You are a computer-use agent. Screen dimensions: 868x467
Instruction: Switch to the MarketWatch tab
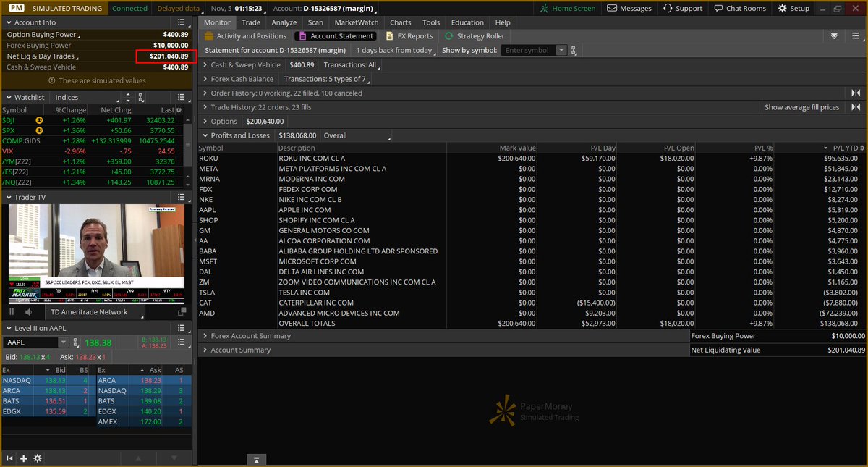pos(356,22)
